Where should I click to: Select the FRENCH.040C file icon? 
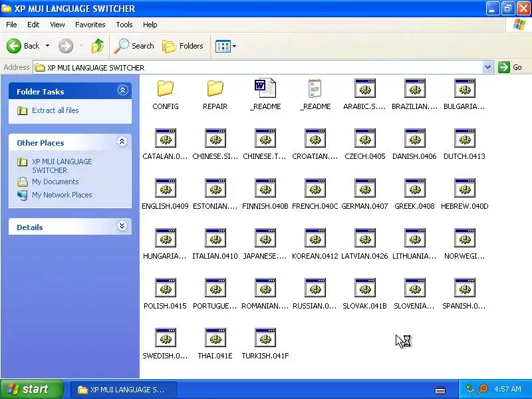[315, 188]
